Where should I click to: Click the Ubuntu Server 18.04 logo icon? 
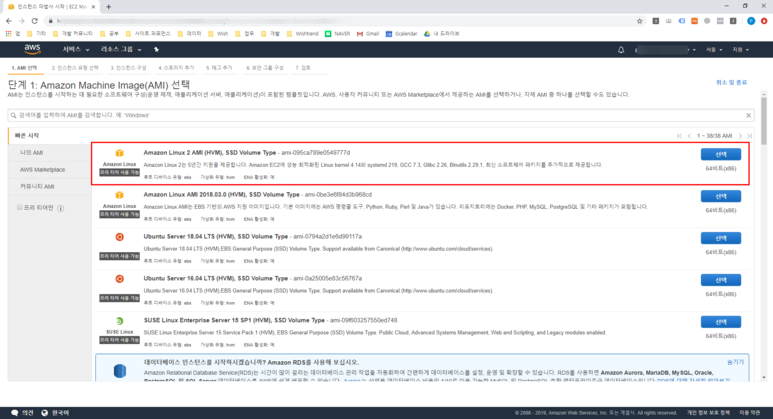(x=119, y=237)
